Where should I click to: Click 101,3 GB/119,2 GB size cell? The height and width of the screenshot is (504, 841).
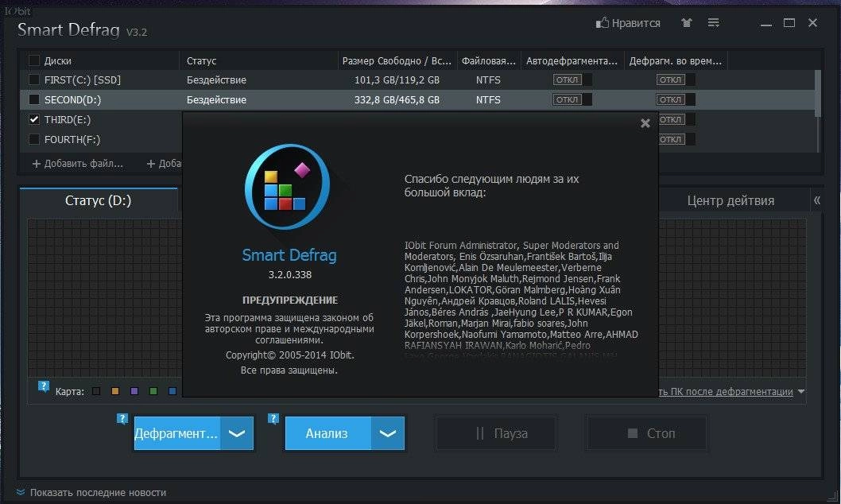pos(397,79)
